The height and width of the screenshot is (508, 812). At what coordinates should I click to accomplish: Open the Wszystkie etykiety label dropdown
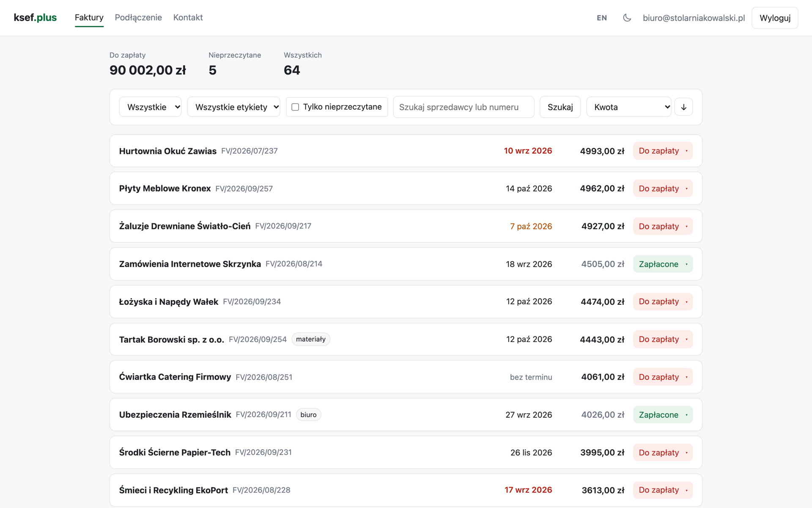click(x=233, y=107)
